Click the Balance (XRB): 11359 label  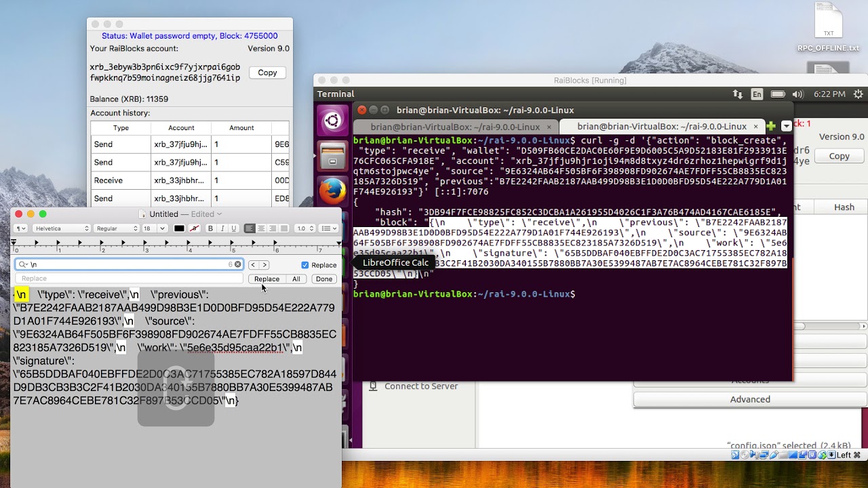pos(129,99)
